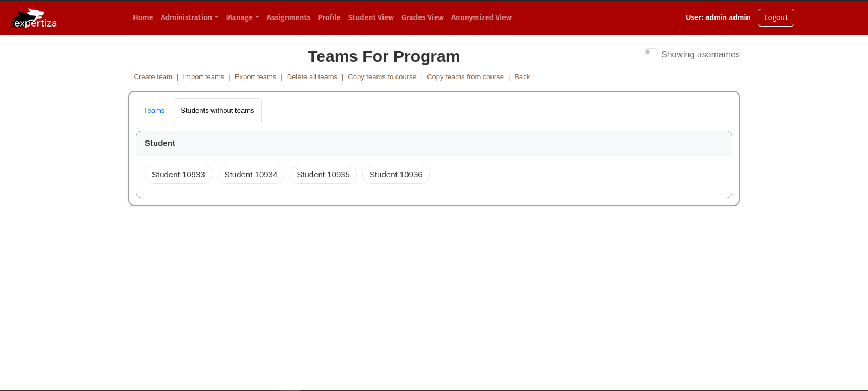
Task: Click the Create team link
Action: click(x=153, y=77)
